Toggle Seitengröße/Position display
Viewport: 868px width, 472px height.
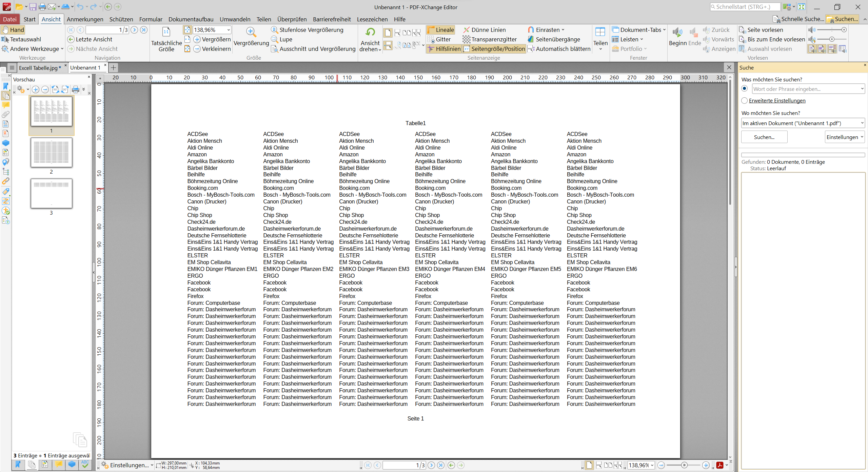pos(494,49)
